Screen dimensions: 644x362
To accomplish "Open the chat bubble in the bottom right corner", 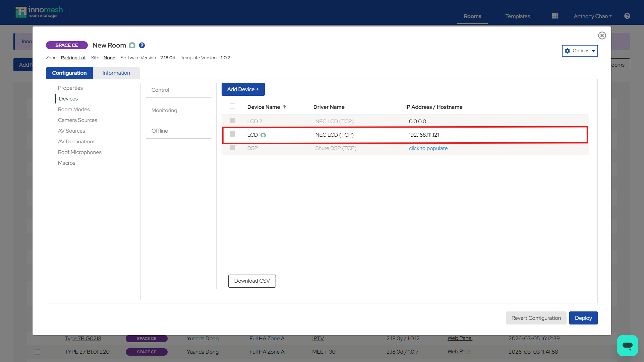I will (628, 345).
